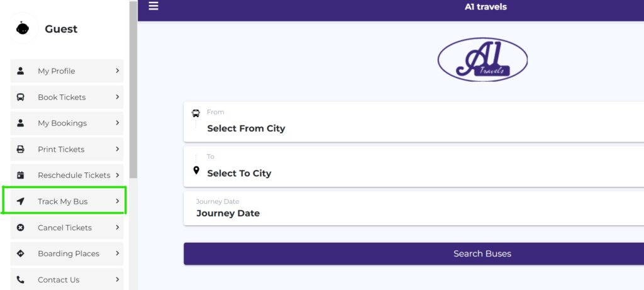
Task: Open Select To City dropdown
Action: click(414, 167)
